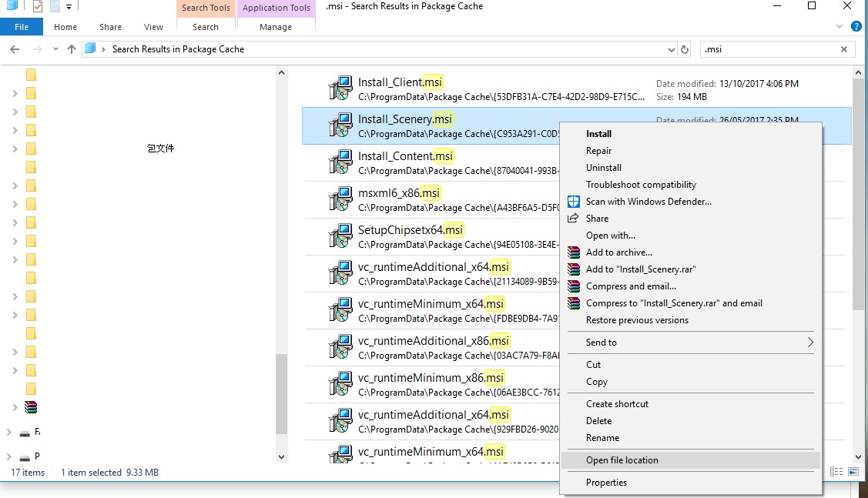Screen dimensions: 868x498
Task: Open the recent locations dropdown arrow
Action: 54,49
